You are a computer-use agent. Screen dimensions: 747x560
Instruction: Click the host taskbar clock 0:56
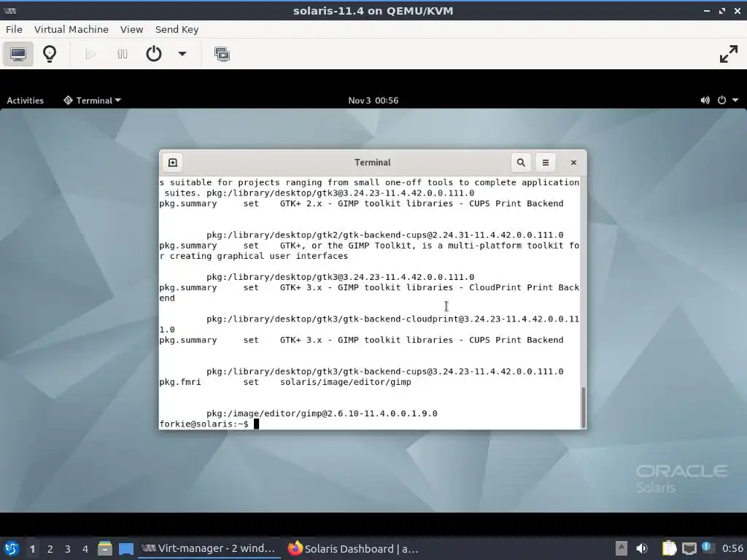click(732, 548)
